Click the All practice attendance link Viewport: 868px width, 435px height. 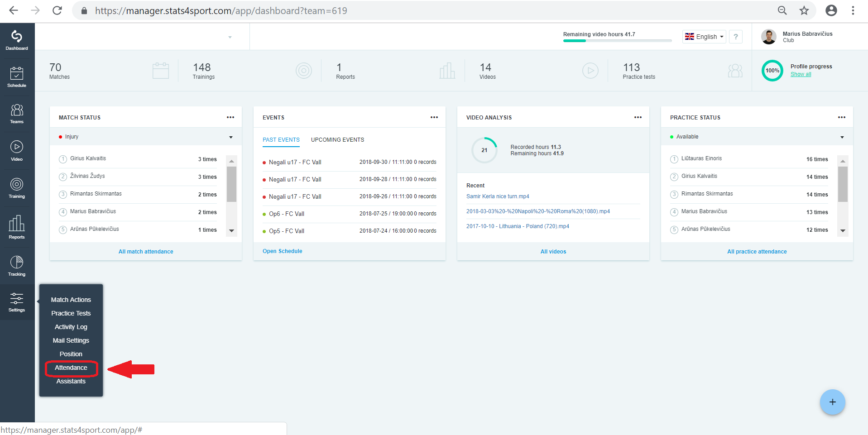tap(757, 252)
